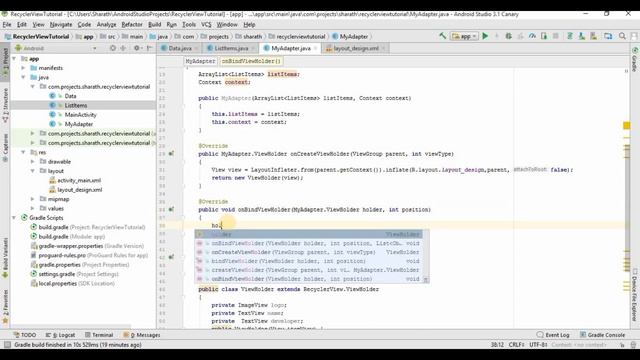Screen dimensions: 640x360
Task: Open the Messages tool window
Action: (x=142, y=335)
